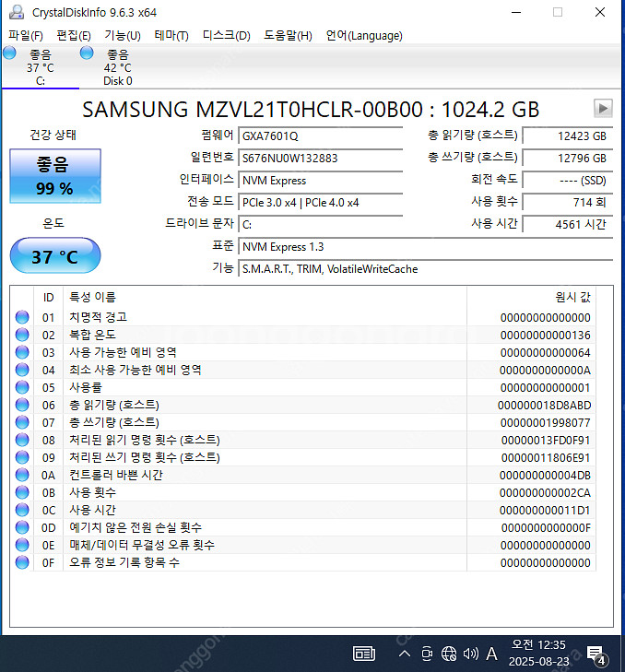Viewport: 625px width, 672px height.
Task: Click the drive letter field C:
Action: [x=320, y=224]
